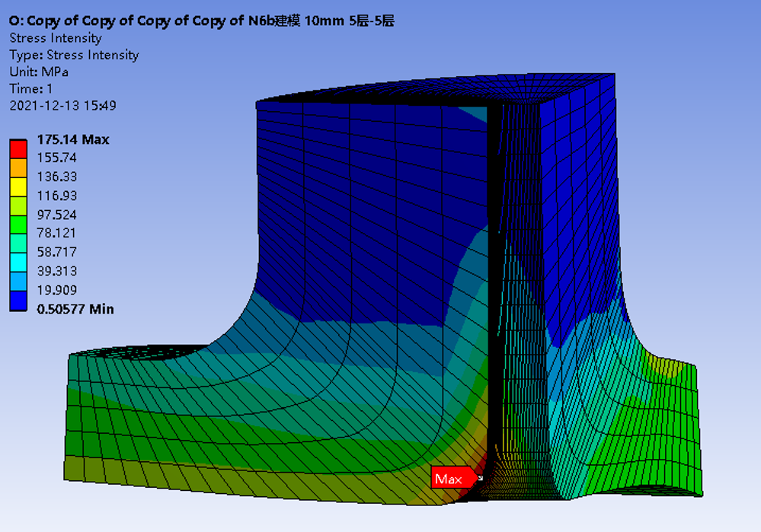Select the 58.717 legend value

tap(56, 252)
